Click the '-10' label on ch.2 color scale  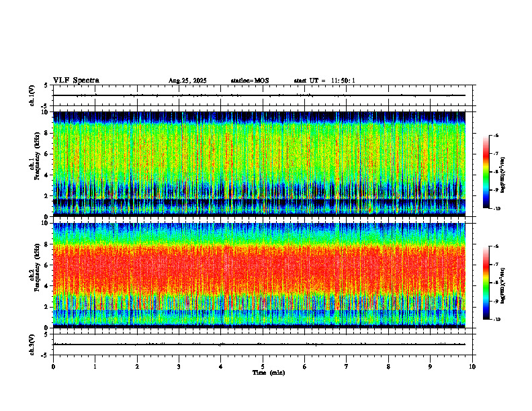(x=496, y=320)
